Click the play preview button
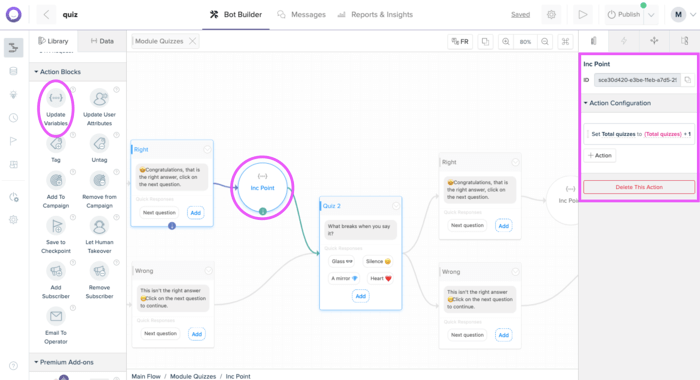The image size is (700, 380). (x=583, y=15)
